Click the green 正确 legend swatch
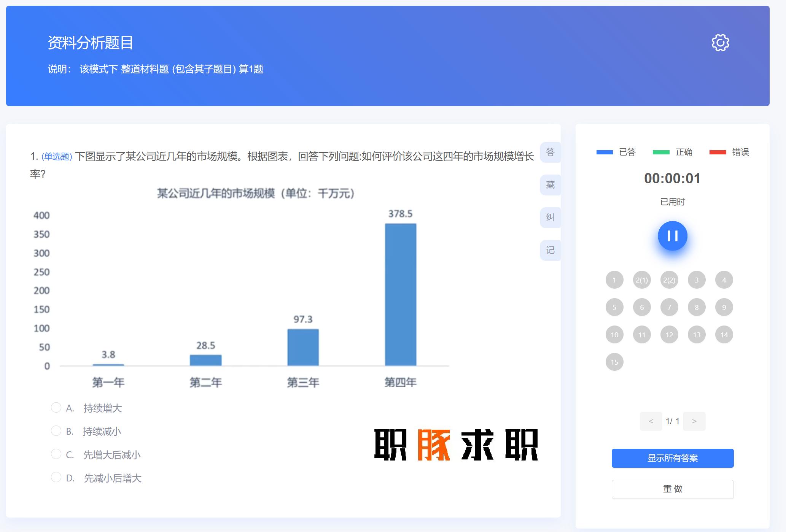 coord(661,152)
